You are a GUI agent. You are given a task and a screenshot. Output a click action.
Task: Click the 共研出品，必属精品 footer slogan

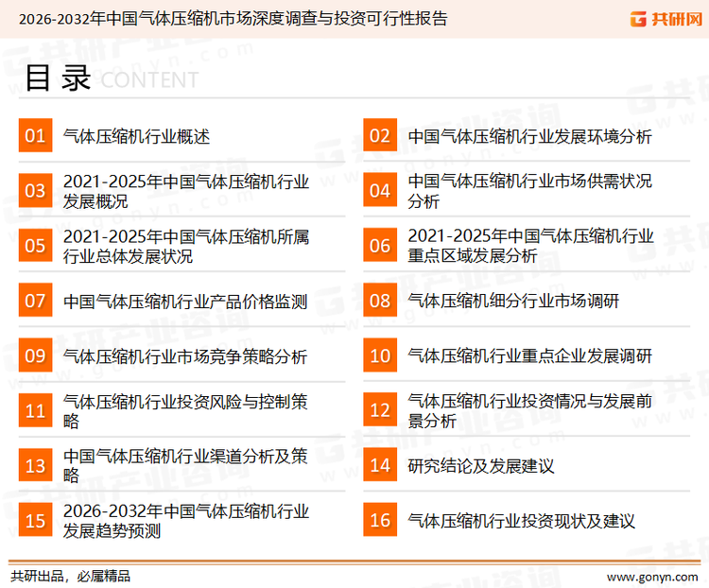pos(71,577)
